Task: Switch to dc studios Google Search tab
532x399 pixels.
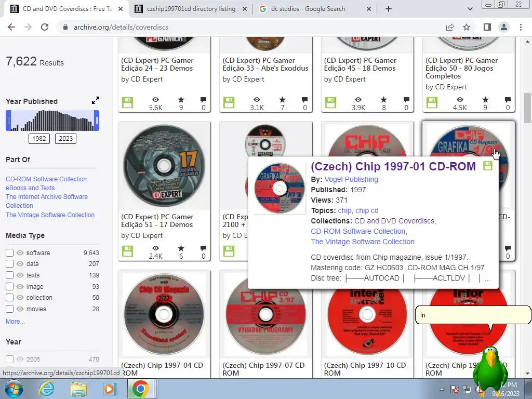Action: pyautogui.click(x=314, y=9)
